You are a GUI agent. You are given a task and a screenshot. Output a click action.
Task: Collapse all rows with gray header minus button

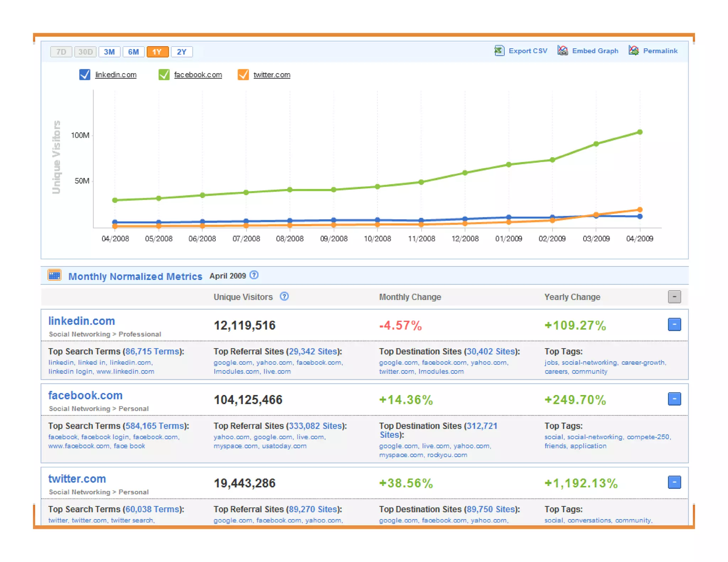click(674, 297)
